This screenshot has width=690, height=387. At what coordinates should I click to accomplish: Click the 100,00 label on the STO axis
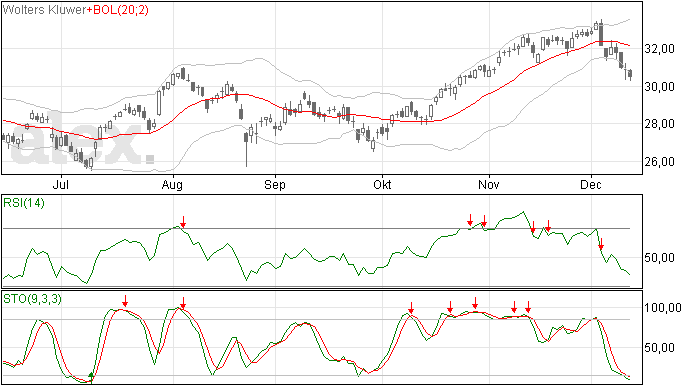point(663,308)
